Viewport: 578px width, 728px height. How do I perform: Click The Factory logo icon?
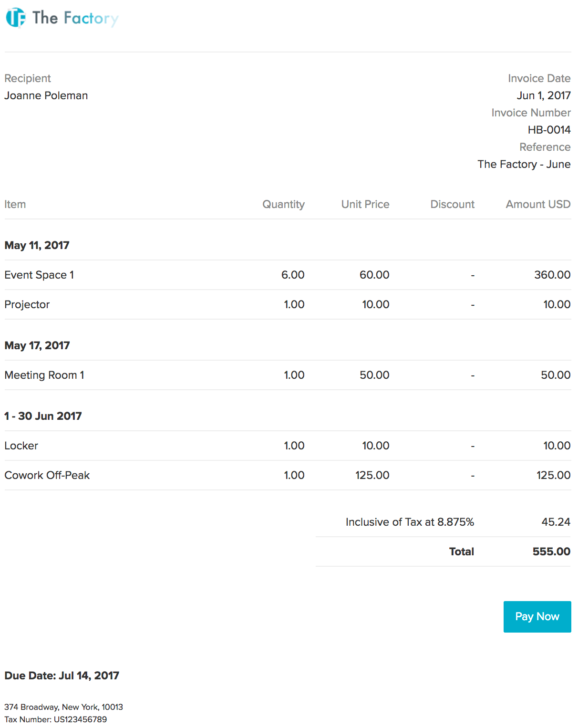point(15,18)
